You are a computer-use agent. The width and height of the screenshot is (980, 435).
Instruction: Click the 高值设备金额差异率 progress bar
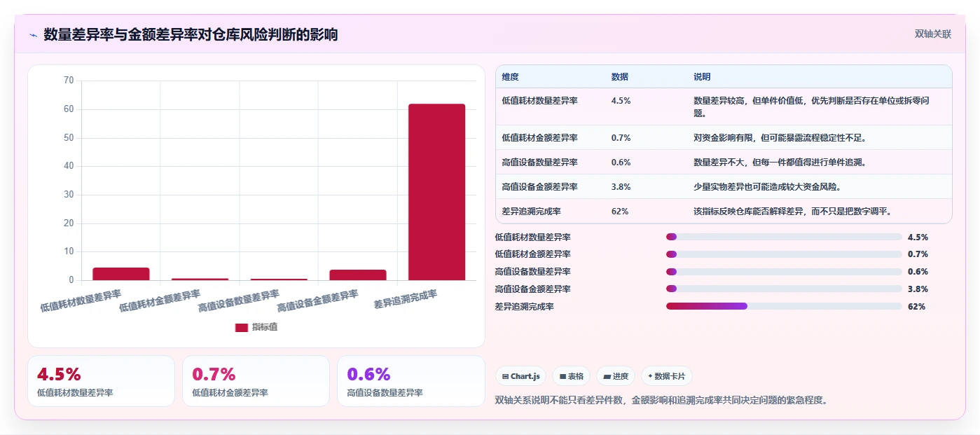click(x=784, y=289)
